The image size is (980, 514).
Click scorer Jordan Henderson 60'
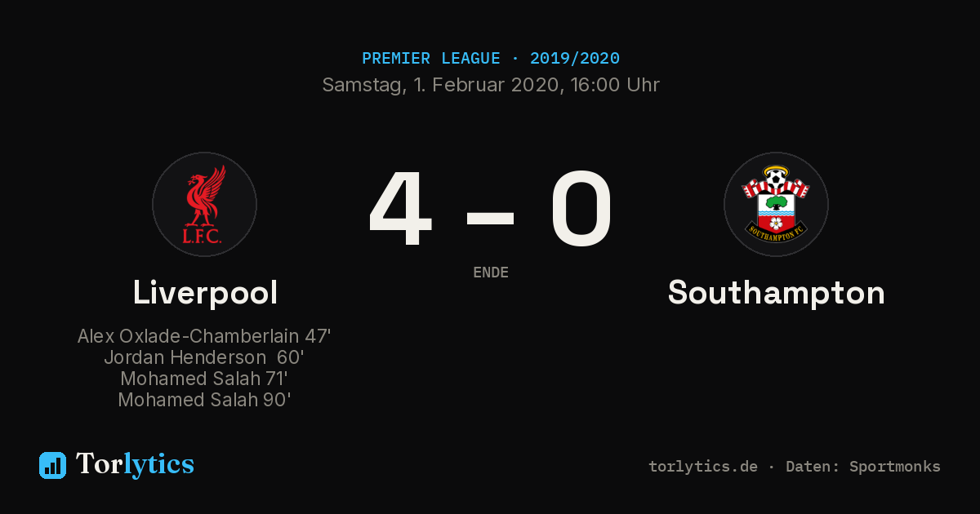(x=204, y=357)
